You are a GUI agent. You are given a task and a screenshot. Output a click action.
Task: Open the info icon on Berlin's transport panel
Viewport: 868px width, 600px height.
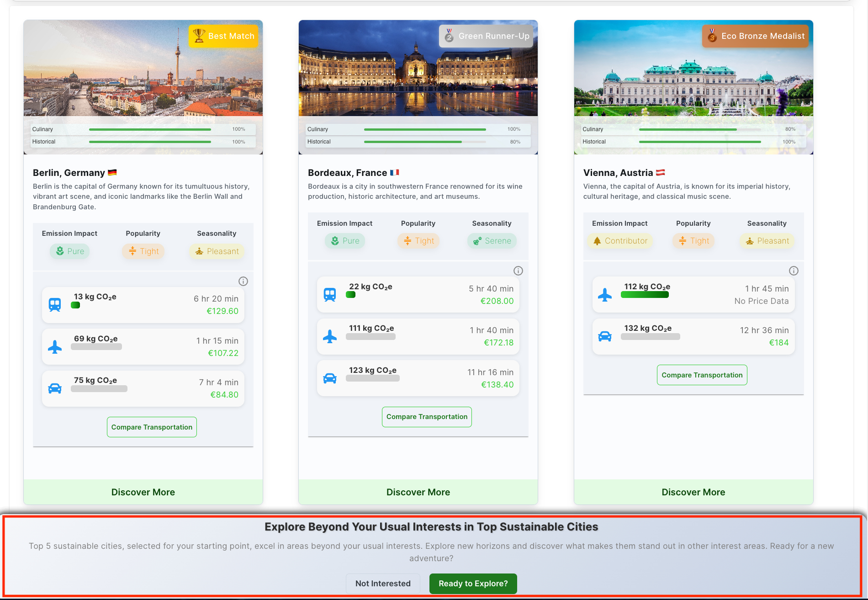click(x=243, y=281)
